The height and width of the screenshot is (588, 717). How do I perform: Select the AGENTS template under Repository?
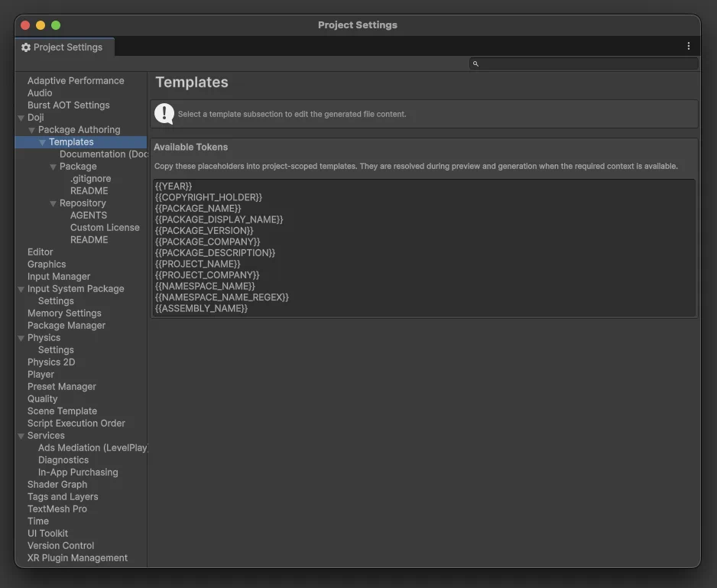[x=89, y=215]
